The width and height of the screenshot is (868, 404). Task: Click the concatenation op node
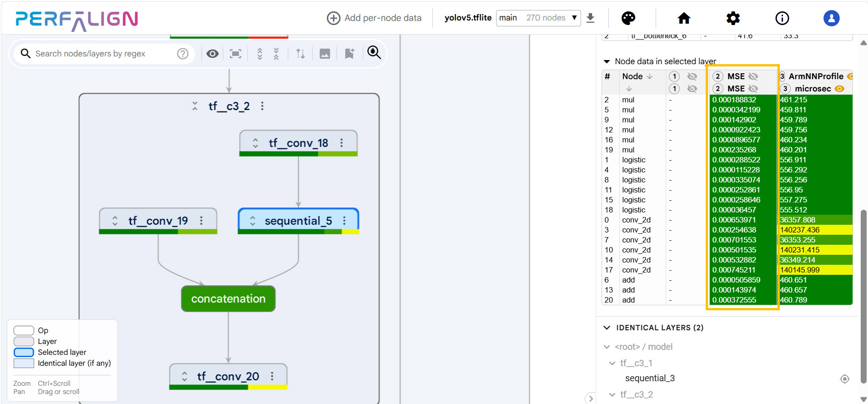(228, 299)
